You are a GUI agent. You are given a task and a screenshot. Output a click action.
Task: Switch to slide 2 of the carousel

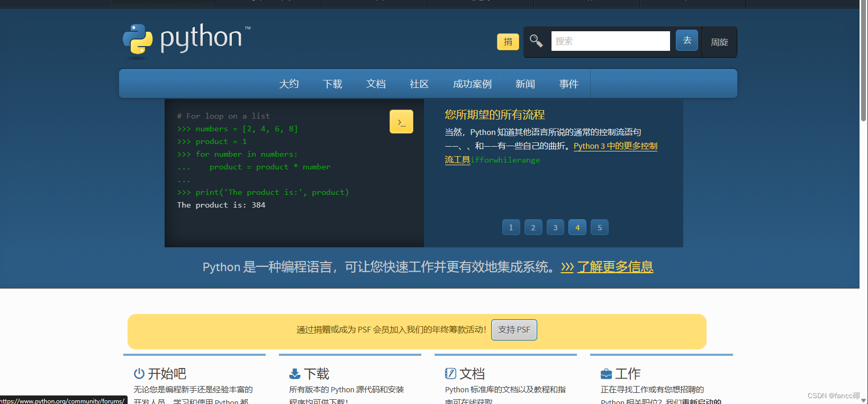point(533,227)
